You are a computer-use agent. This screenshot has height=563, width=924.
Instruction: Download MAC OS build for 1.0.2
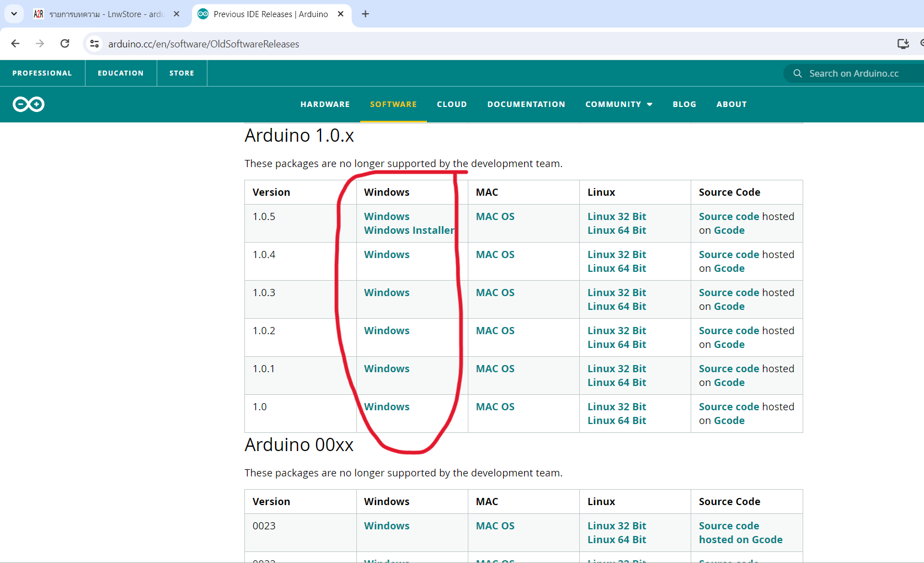click(x=495, y=331)
